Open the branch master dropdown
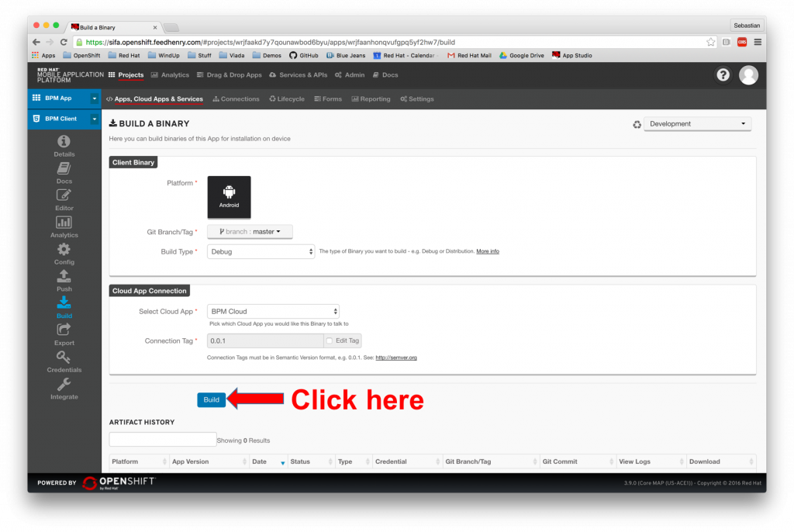794x532 pixels. coord(250,232)
